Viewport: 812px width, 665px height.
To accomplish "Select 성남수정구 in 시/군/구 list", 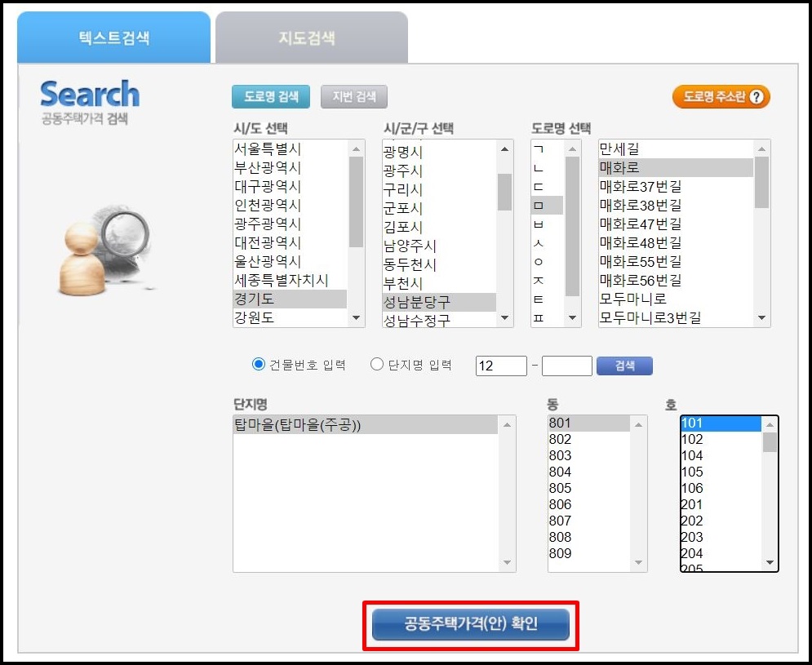I will (x=439, y=320).
